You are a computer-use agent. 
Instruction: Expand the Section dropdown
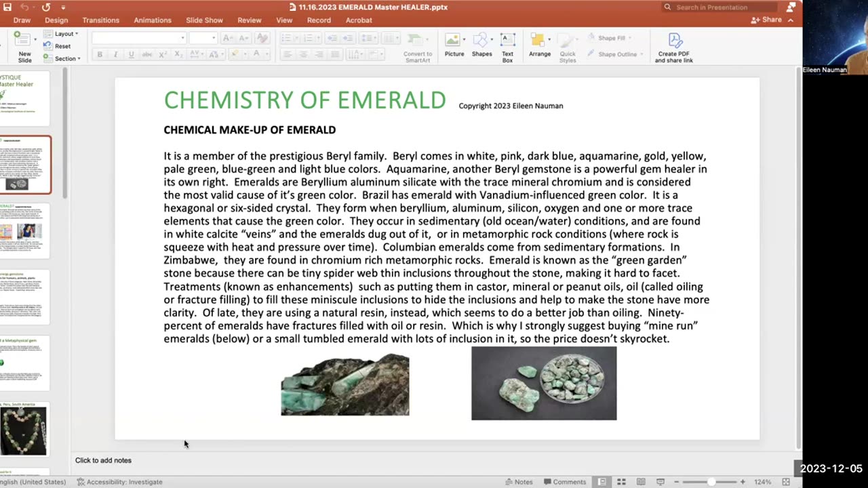62,58
